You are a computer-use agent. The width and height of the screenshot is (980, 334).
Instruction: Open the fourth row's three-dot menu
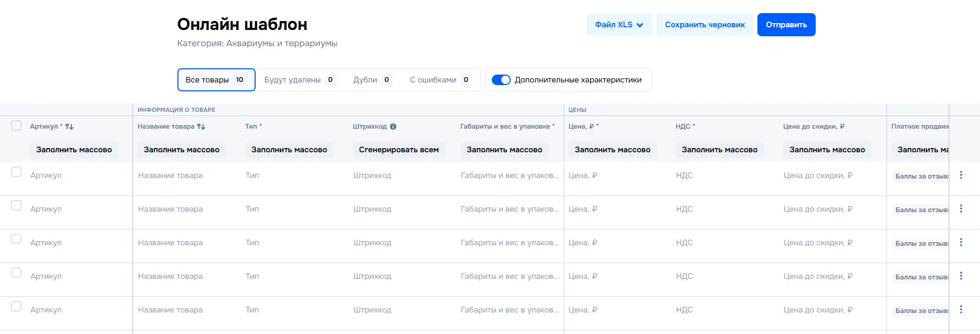pos(961,276)
